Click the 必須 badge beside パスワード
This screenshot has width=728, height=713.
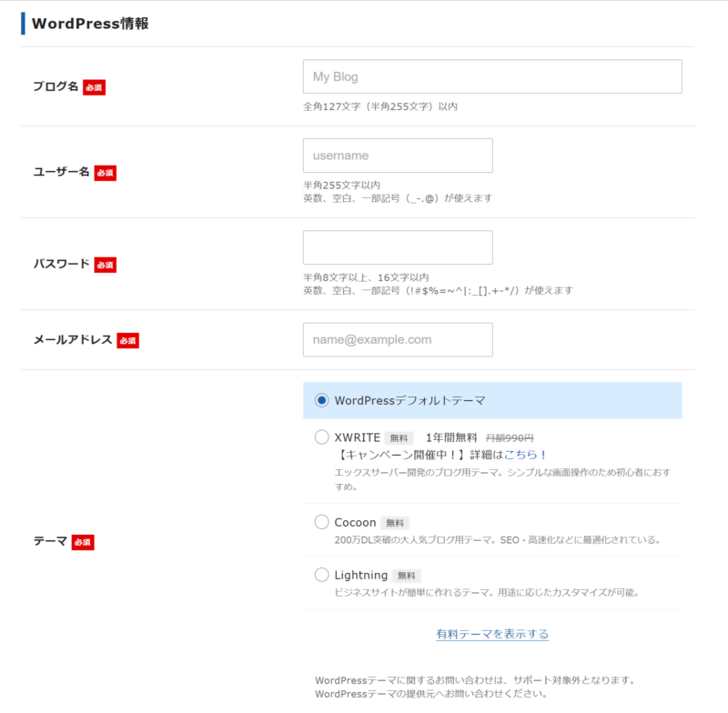(x=106, y=265)
